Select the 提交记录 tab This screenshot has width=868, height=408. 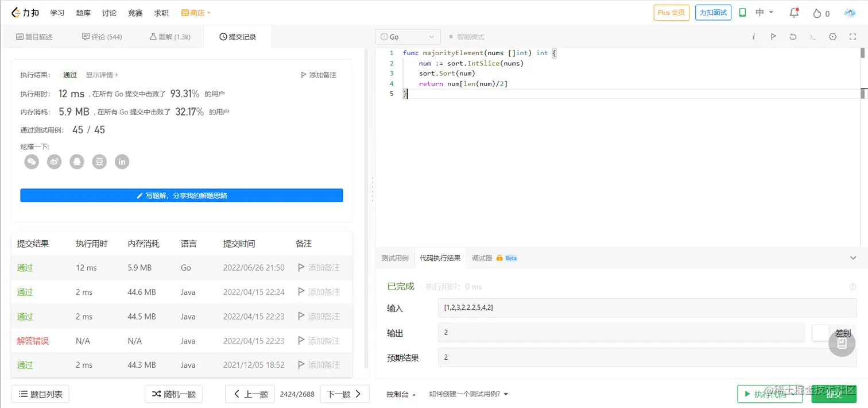click(238, 37)
